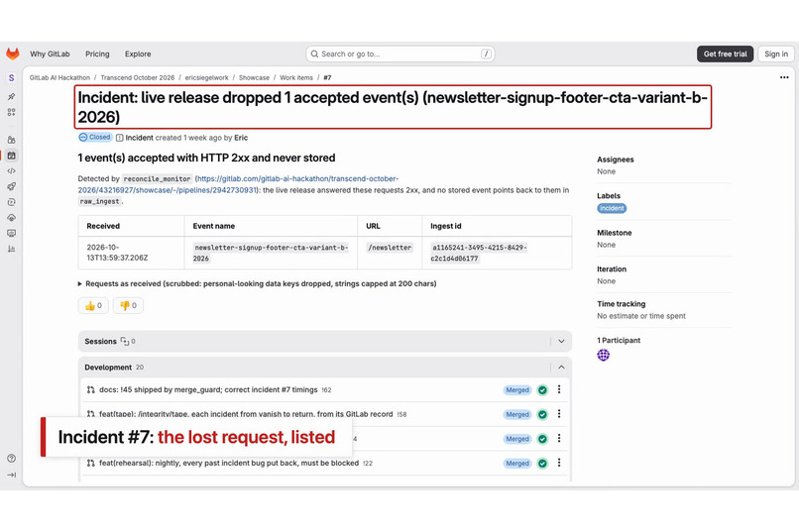799x532 pixels.
Task: Open options menu for merge request !22
Action: click(x=559, y=463)
